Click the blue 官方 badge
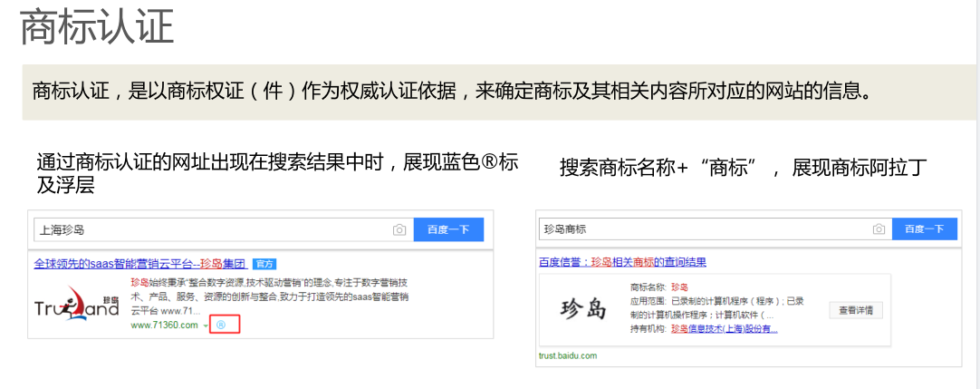This screenshot has width=980, height=389. (265, 264)
